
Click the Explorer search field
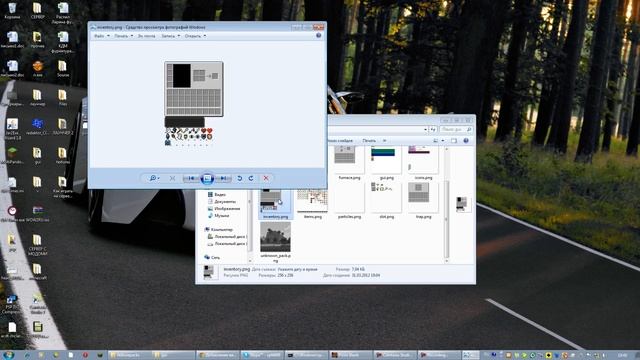tap(456, 129)
